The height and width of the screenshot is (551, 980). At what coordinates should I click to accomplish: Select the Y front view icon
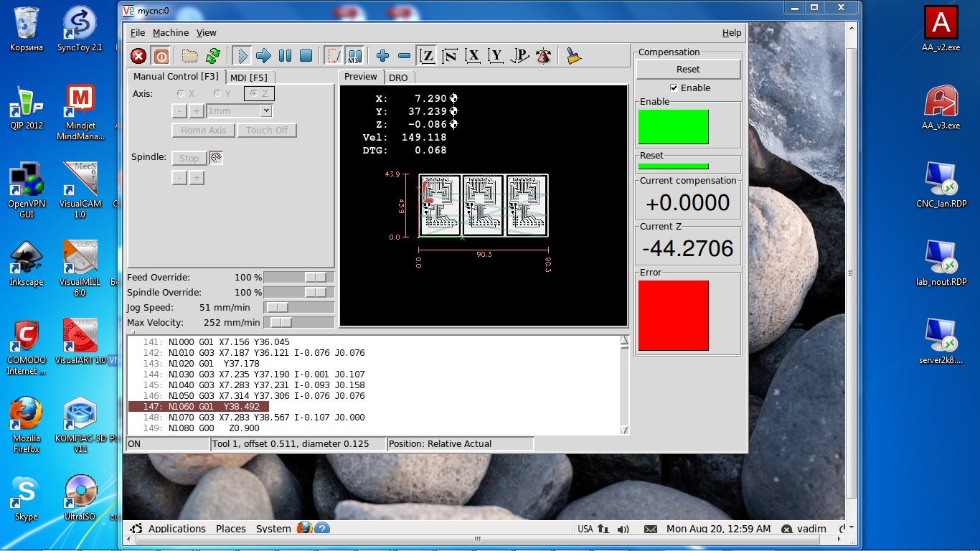point(496,56)
